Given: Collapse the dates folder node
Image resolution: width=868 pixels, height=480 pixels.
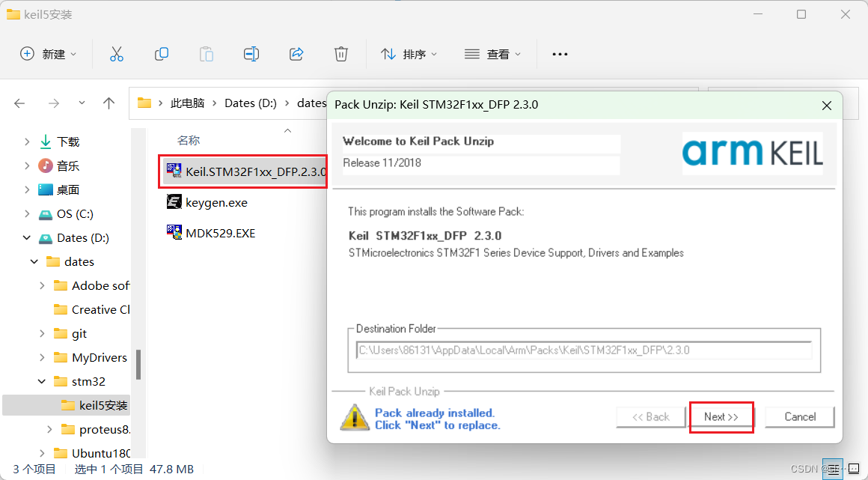Looking at the screenshot, I should (34, 261).
